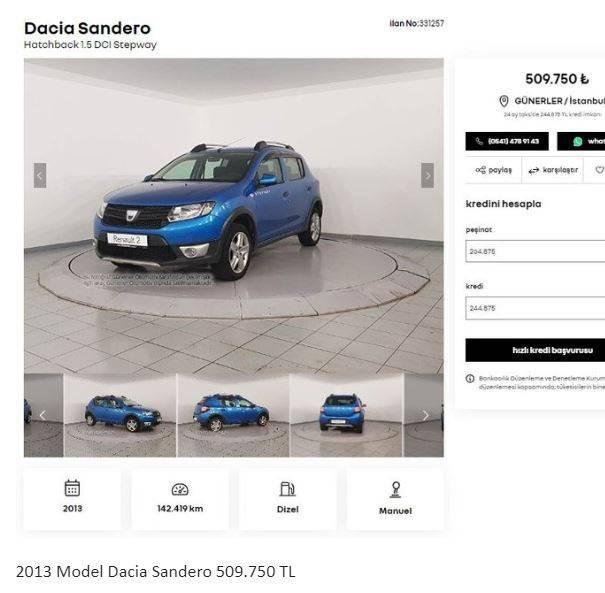The image size is (605, 593).
Task: Click the speedometer icon above 142.419 km
Action: coord(180,489)
